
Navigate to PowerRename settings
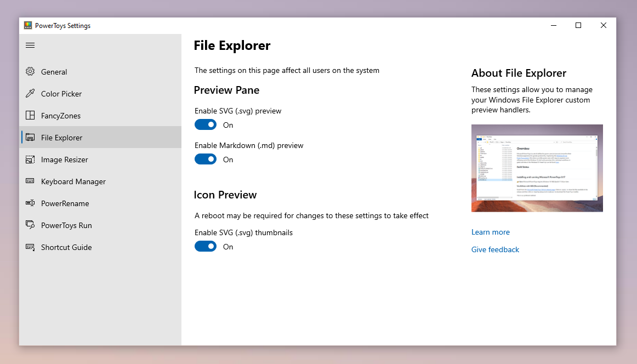tap(65, 203)
